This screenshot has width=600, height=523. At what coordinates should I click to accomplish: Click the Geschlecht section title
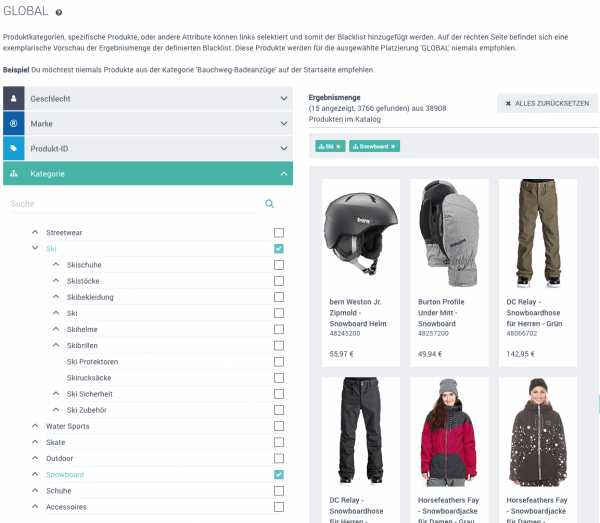(51, 99)
